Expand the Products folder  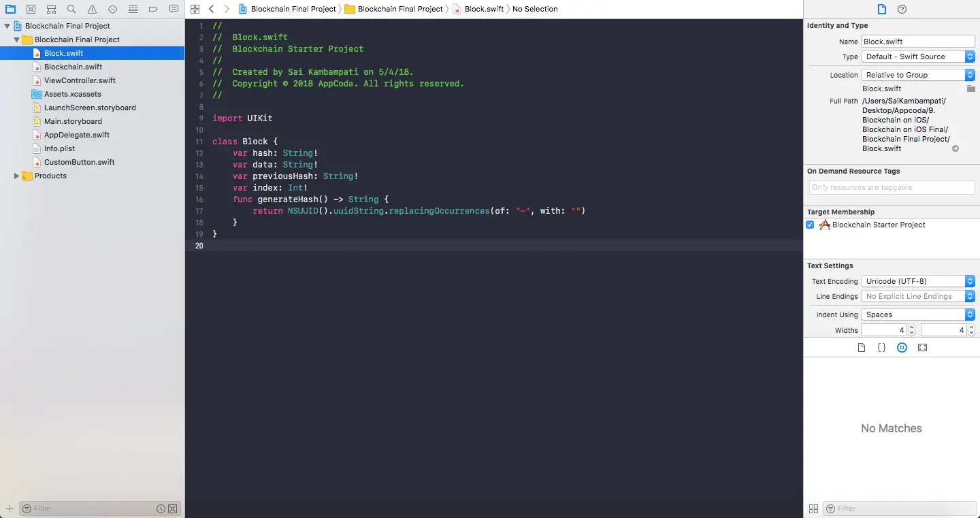click(x=17, y=176)
